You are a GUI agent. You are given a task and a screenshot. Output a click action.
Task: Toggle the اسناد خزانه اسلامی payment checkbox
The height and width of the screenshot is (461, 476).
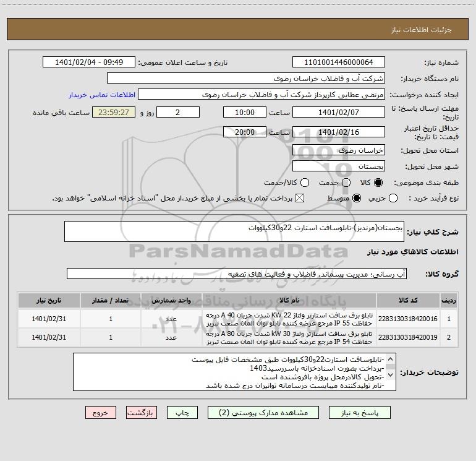pos(300,198)
